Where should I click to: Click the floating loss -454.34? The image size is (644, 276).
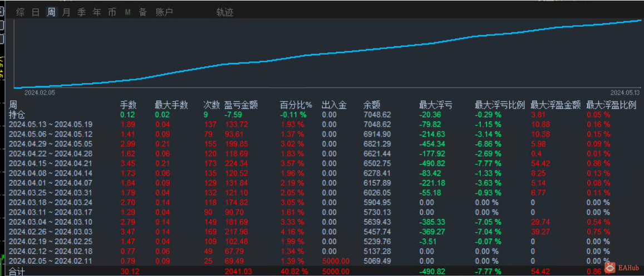432,144
